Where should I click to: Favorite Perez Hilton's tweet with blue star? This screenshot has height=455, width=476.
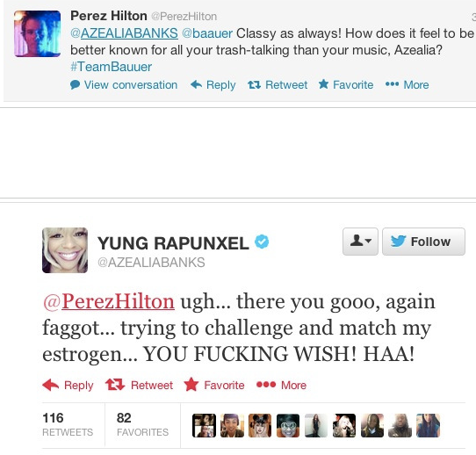click(323, 84)
